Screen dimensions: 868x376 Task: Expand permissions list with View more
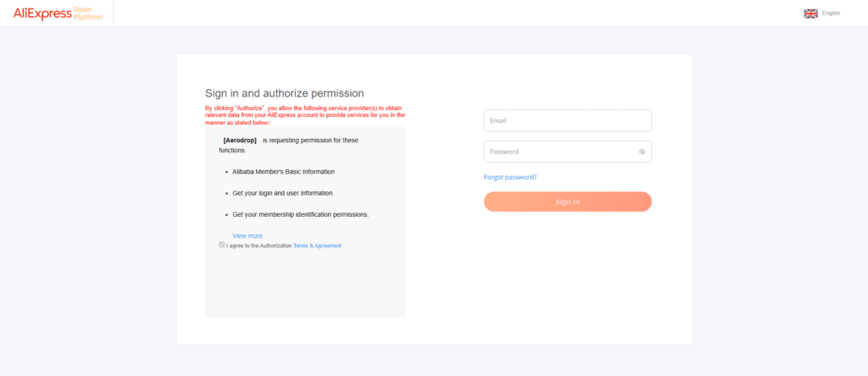coord(248,235)
